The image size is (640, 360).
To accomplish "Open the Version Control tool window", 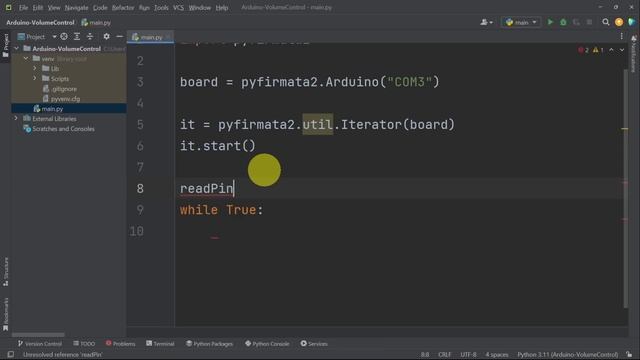I will 40,344.
